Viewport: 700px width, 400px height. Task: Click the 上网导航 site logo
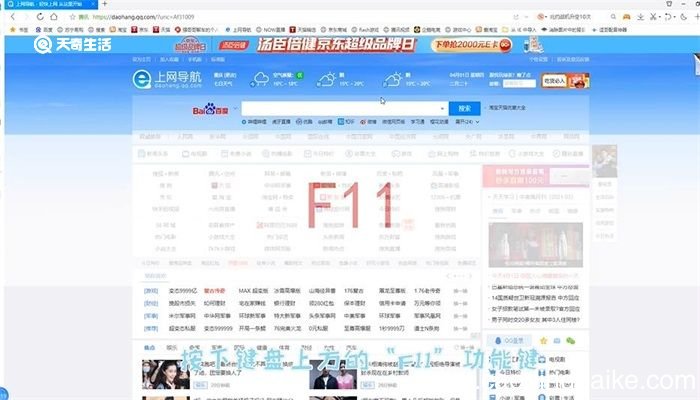(167, 79)
